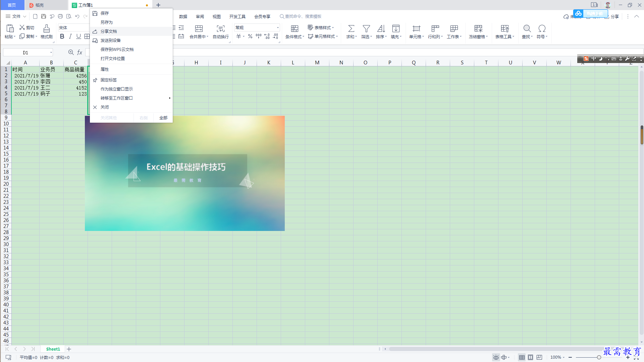This screenshot has width=644, height=362.
Task: Choose Save to WPS Cloud (保存到WPS云文档)
Action: (131, 49)
